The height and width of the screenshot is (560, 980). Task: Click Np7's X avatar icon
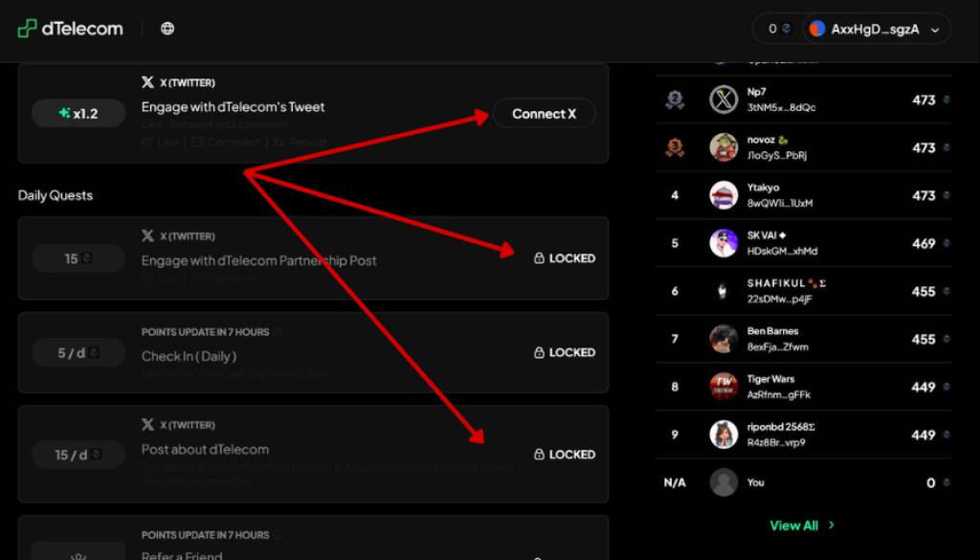(x=723, y=100)
